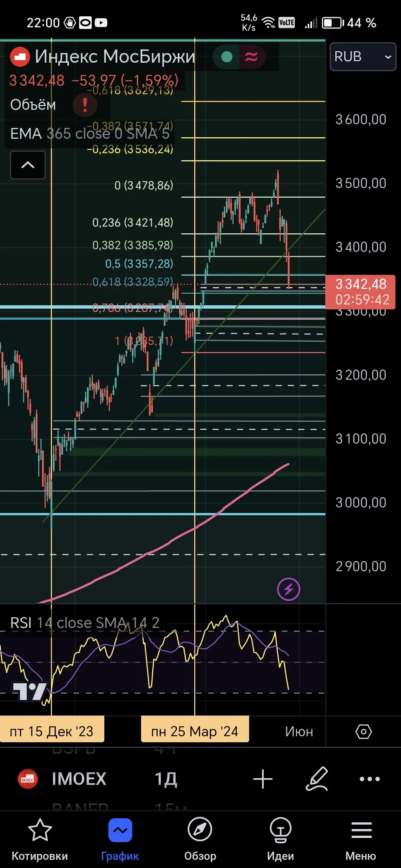Select the -0,236 (3 536,24) Fibonacci label
Viewport: 401px width, 868px height.
pos(130,149)
